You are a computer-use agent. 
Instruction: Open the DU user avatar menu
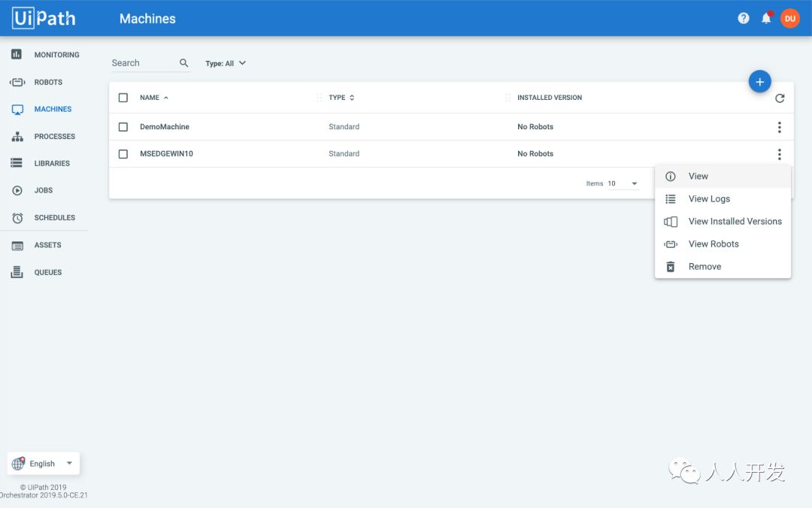pos(789,19)
